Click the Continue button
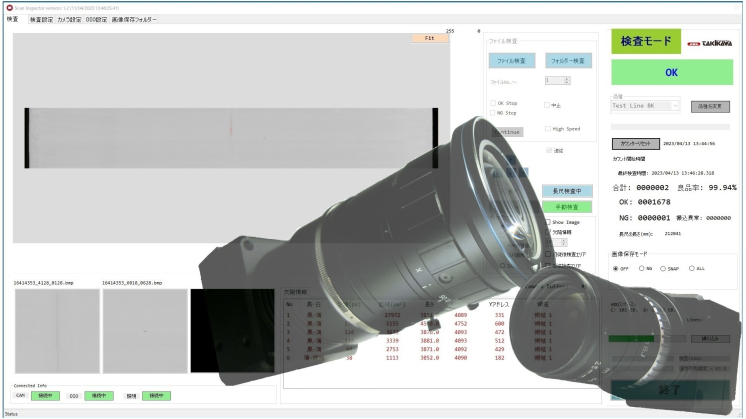 pyautogui.click(x=508, y=132)
